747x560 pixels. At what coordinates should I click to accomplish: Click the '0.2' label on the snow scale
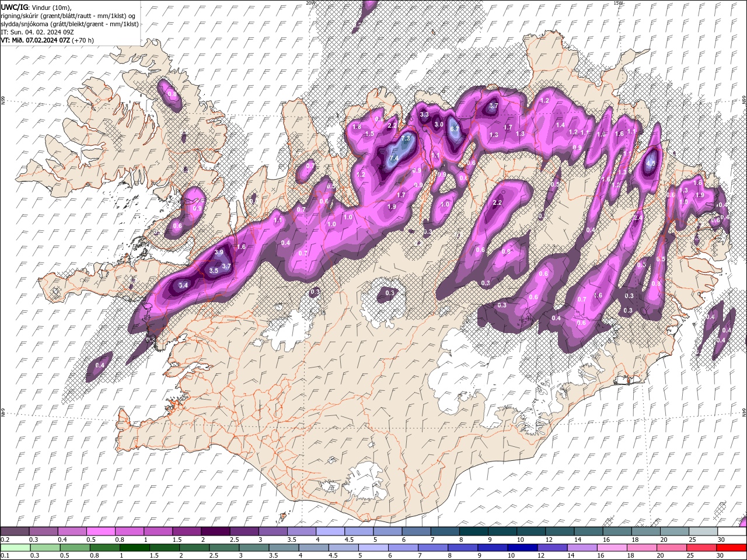click(x=5, y=540)
